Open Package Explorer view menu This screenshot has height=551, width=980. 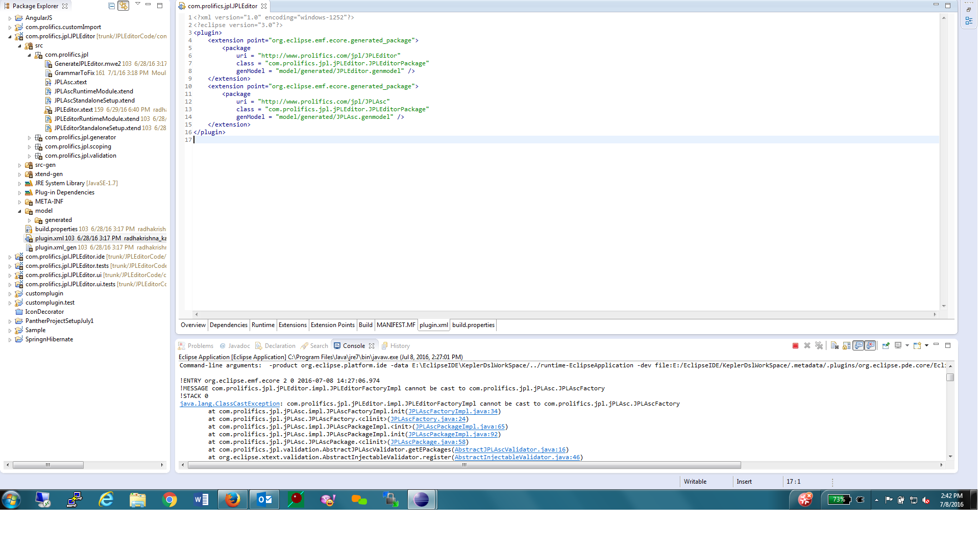[137, 5]
